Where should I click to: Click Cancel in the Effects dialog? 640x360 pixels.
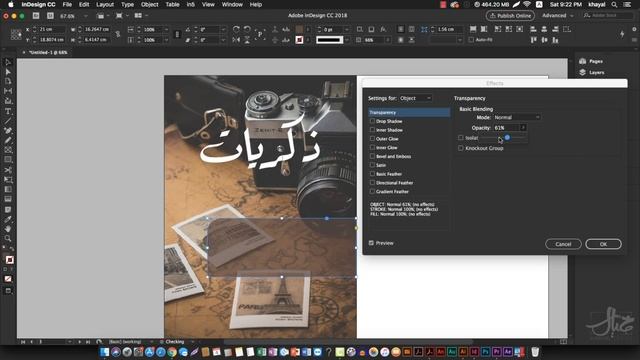click(x=563, y=244)
